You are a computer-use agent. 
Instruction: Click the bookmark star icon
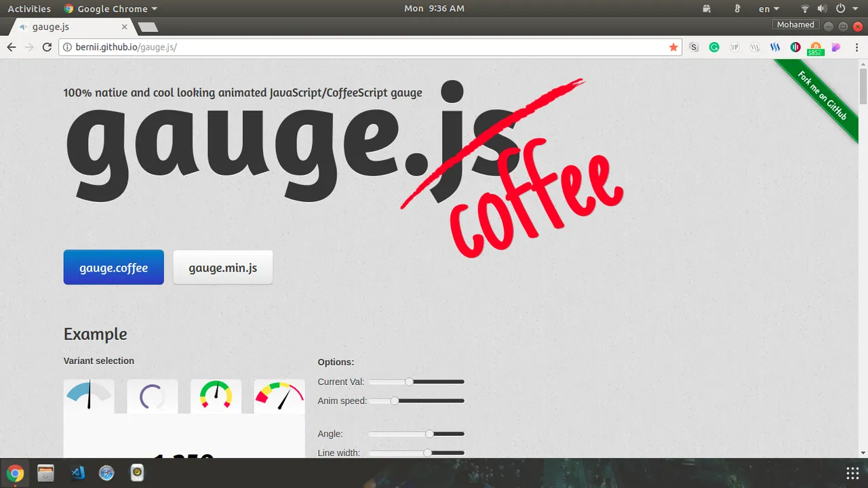pos(673,47)
